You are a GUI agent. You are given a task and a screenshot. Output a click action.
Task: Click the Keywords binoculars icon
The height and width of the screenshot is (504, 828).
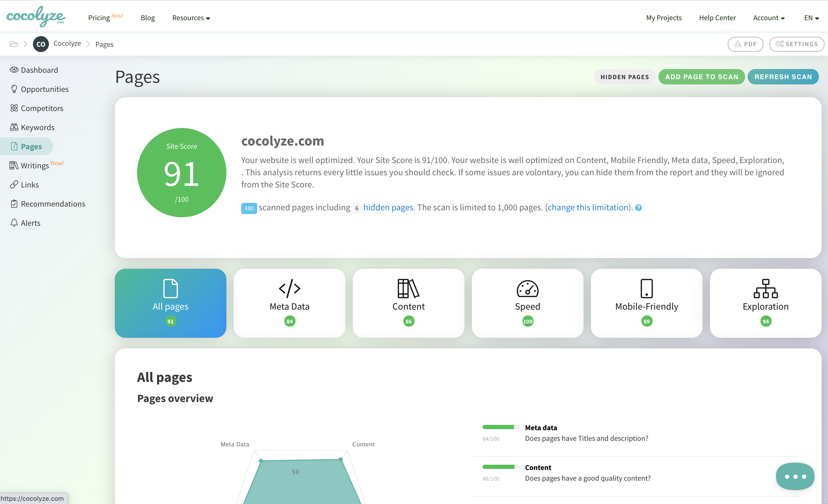click(14, 127)
